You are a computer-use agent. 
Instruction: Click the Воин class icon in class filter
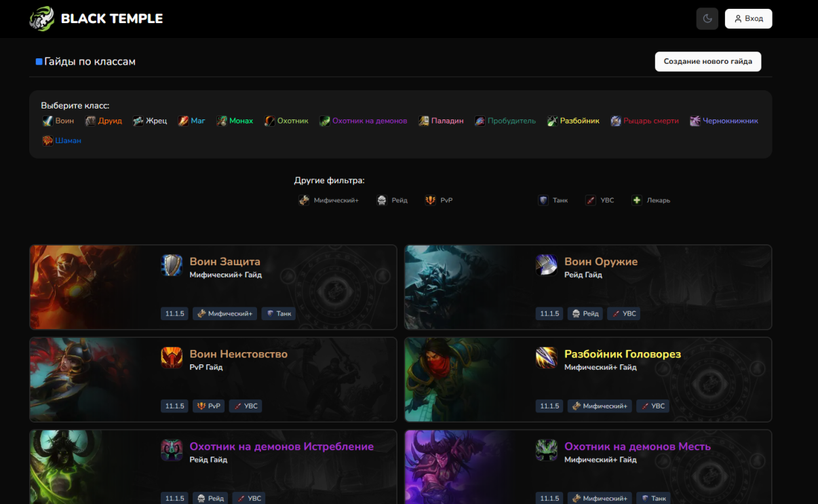[x=47, y=121]
